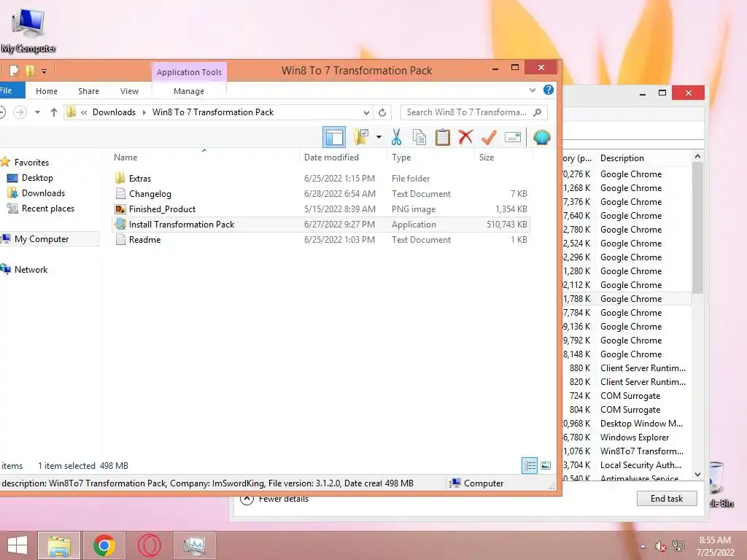Viewport: 747px width, 560px height.
Task: Open the View ribbon tab
Action: point(129,91)
